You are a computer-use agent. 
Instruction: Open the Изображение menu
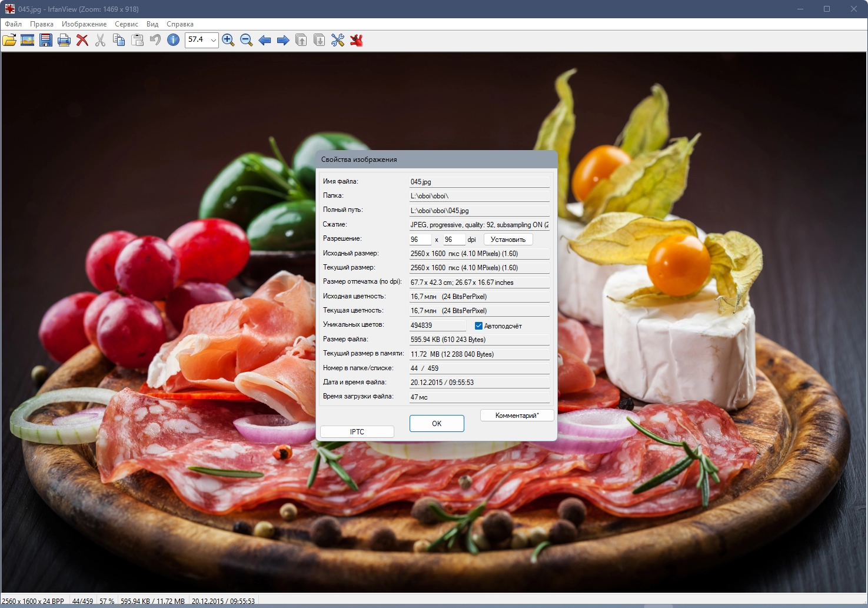click(84, 24)
